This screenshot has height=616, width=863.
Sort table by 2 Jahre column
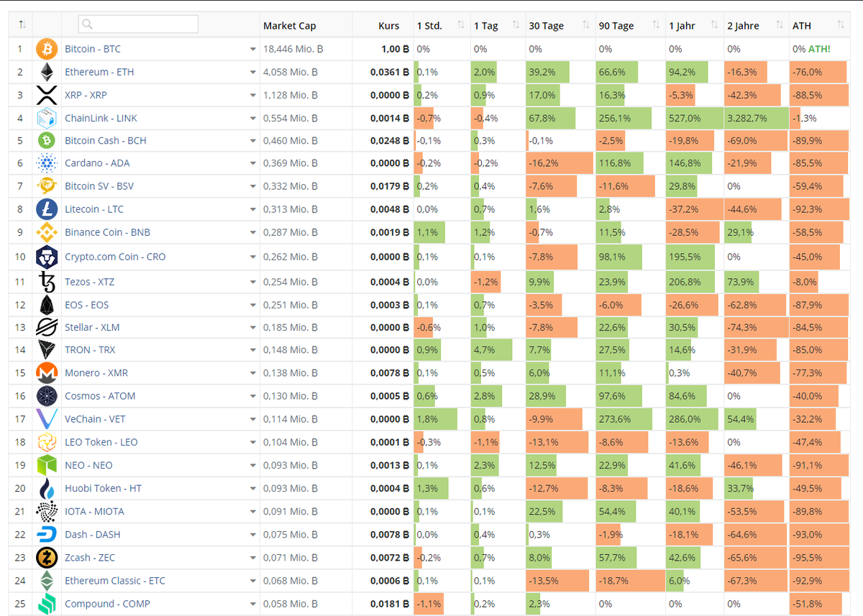[x=780, y=25]
